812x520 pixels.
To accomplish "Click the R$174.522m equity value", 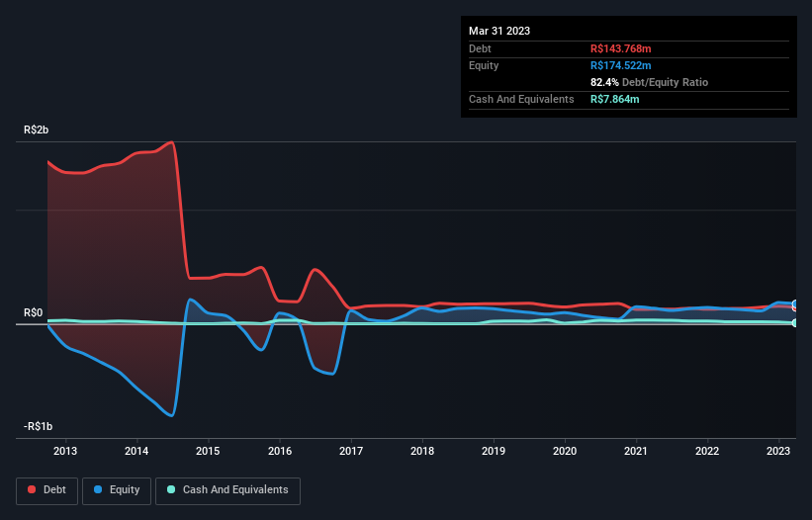I will [621, 65].
